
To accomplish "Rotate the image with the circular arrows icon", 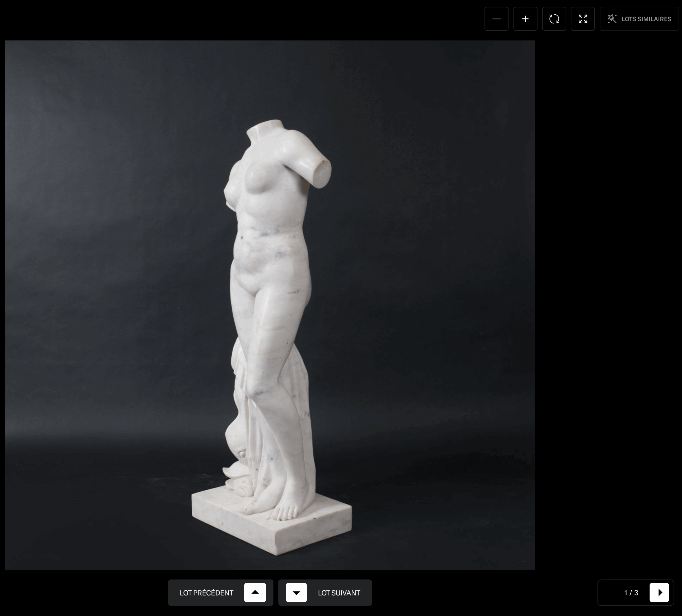I will 554,19.
